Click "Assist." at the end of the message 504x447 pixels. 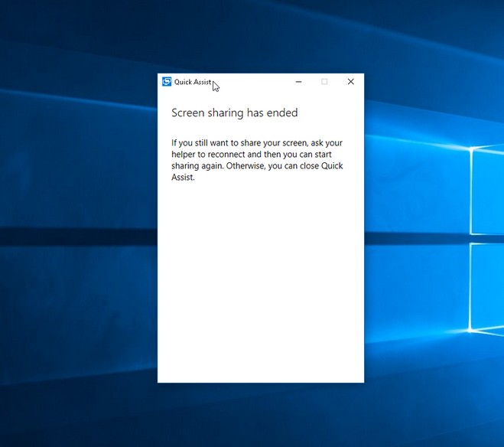tap(184, 177)
